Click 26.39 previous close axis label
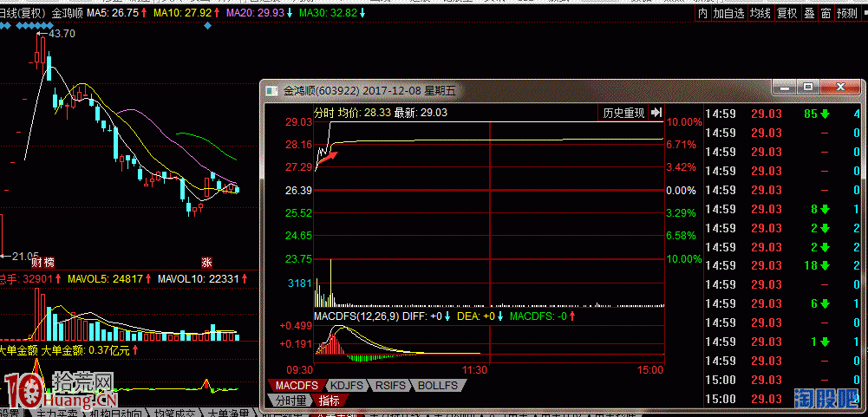The image size is (868, 417). click(298, 191)
